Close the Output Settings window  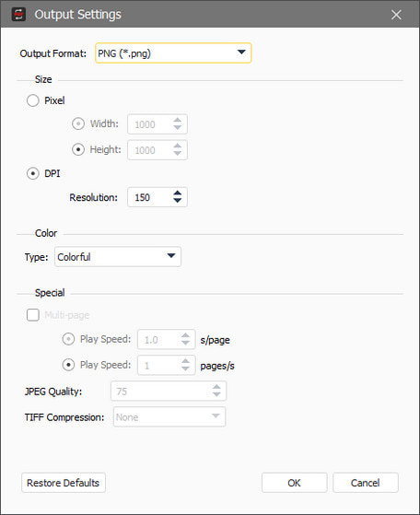[396, 15]
